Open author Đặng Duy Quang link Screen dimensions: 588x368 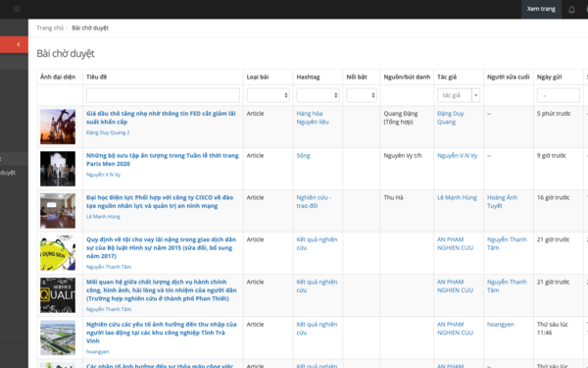[451, 118]
